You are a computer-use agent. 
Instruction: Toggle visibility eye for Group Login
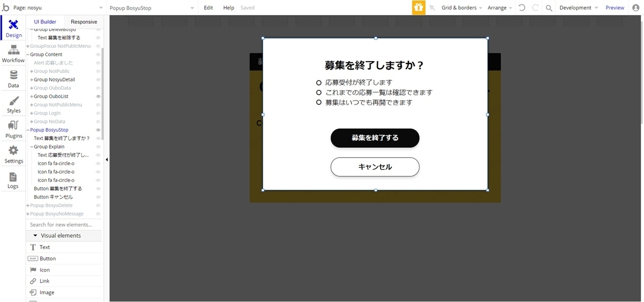(98, 113)
